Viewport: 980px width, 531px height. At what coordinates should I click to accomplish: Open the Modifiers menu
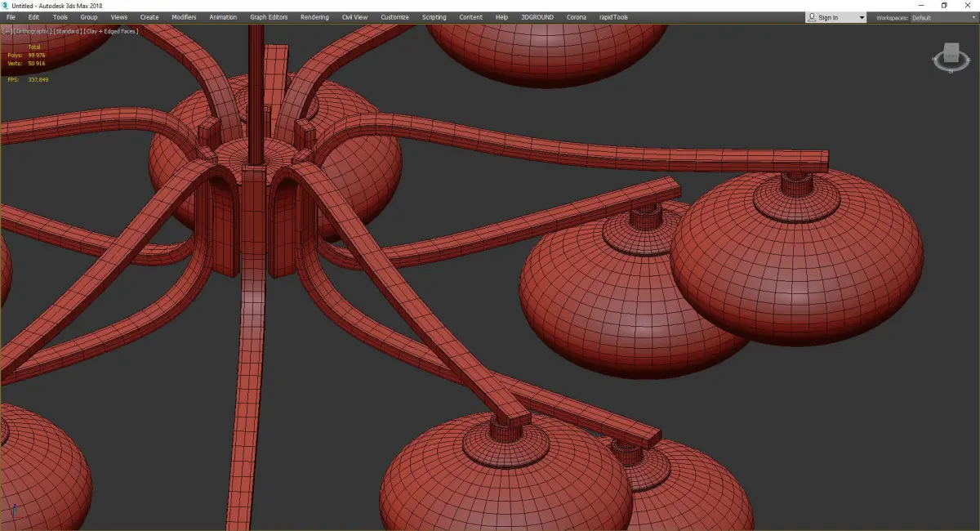[184, 17]
